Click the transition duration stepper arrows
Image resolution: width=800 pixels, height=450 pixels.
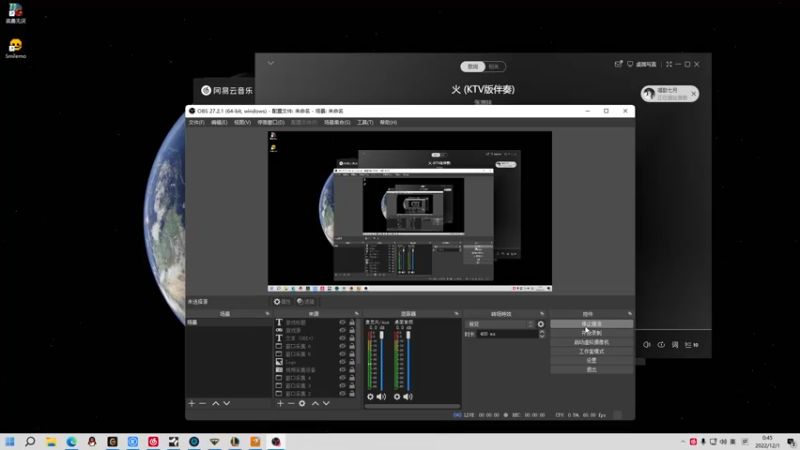[542, 334]
